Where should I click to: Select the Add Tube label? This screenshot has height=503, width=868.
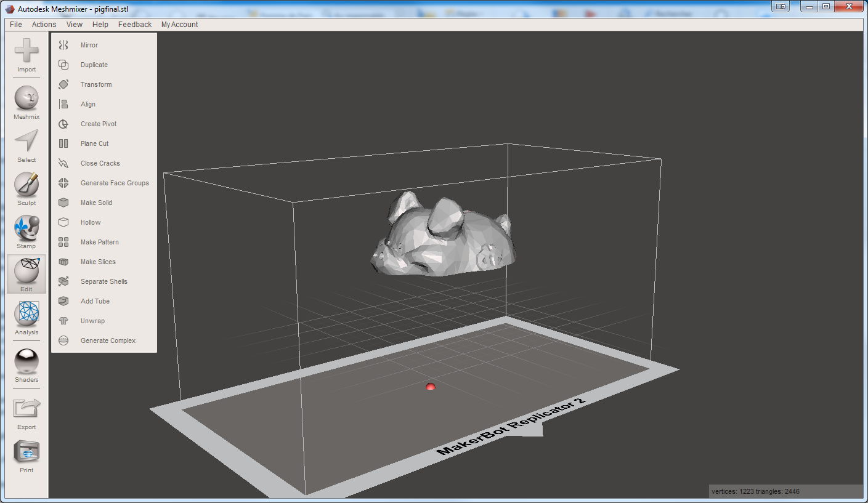(95, 301)
